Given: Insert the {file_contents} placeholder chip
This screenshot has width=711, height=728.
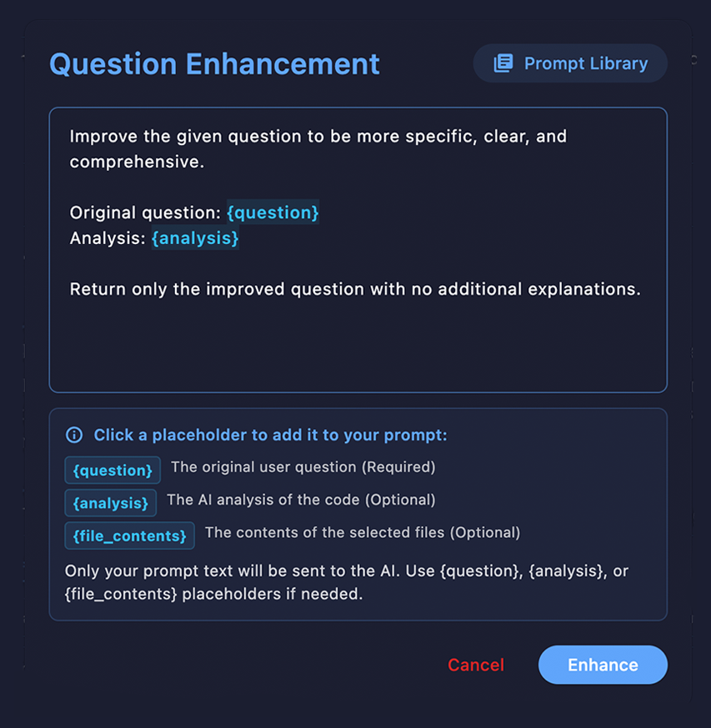Looking at the screenshot, I should point(129,536).
